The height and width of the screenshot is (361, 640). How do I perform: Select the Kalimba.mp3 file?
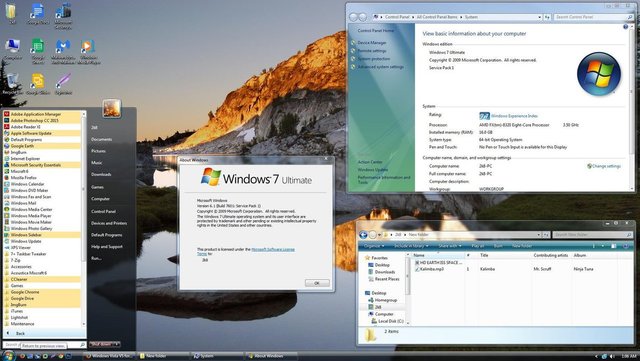tap(429, 269)
